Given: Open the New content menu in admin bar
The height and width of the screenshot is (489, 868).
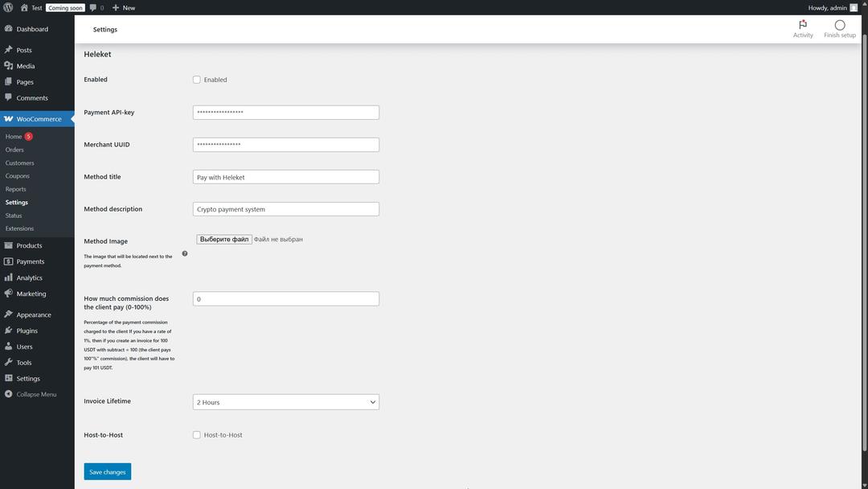Looking at the screenshot, I should click(x=123, y=7).
